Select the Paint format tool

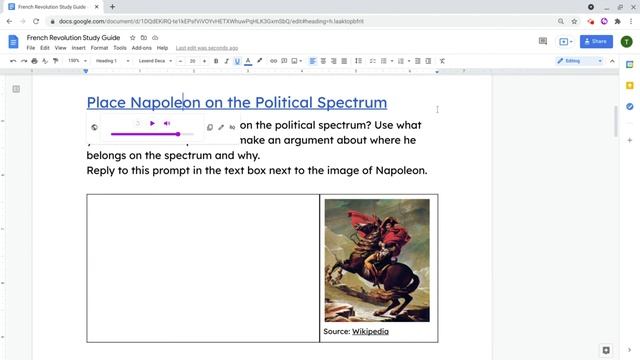click(x=56, y=61)
